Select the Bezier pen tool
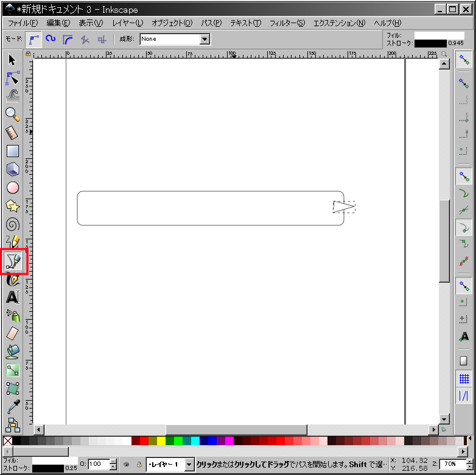Viewport: 476px width, 475px height. (13, 261)
